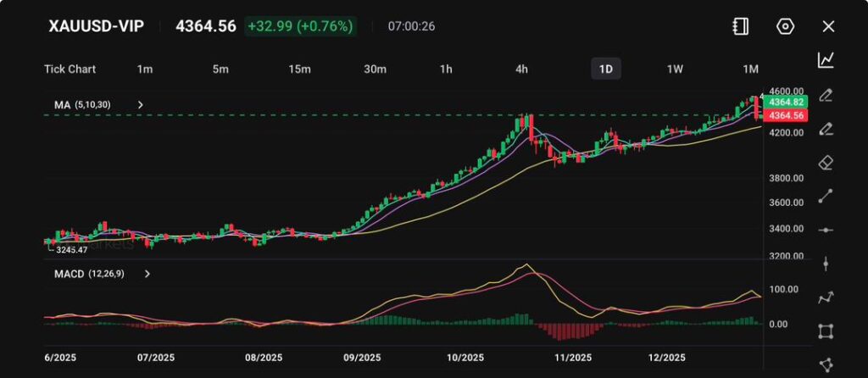
Task: Click the +32.99 (+0.76%) price change badge
Action: [x=300, y=26]
